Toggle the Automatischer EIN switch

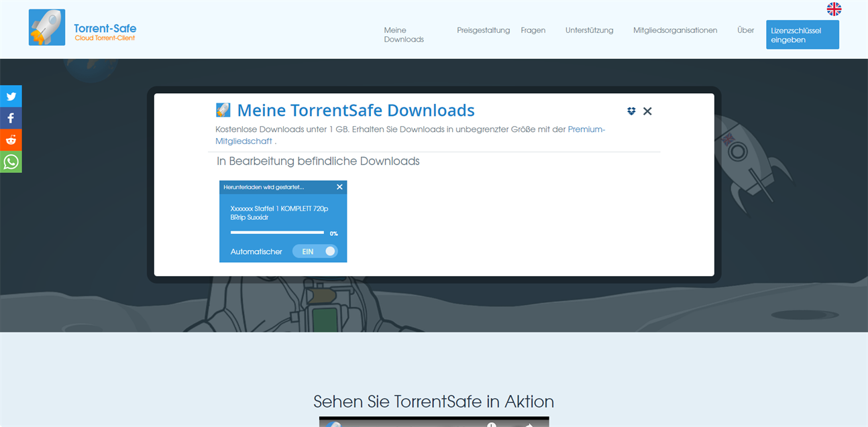click(315, 251)
